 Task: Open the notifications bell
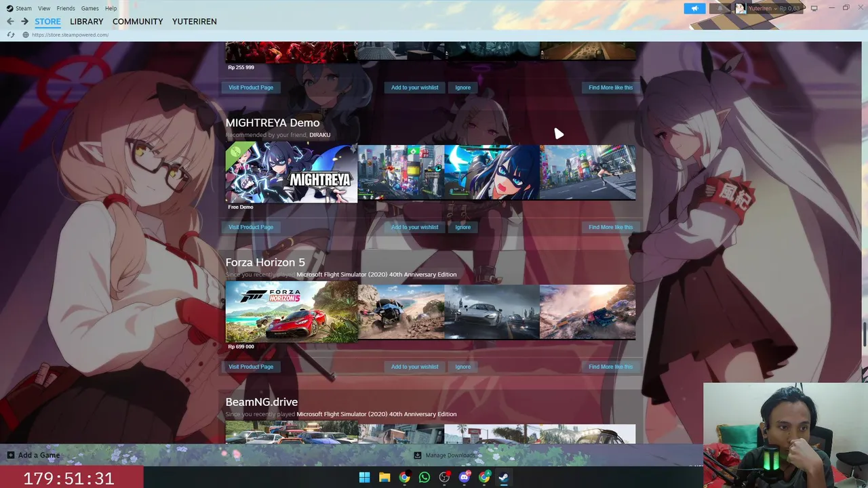coord(719,8)
